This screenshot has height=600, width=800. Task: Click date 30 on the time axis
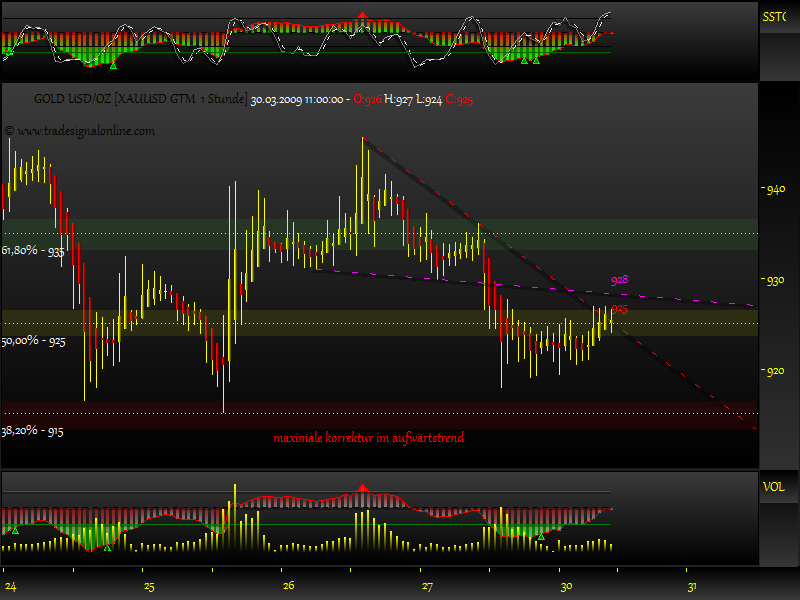coord(566,586)
